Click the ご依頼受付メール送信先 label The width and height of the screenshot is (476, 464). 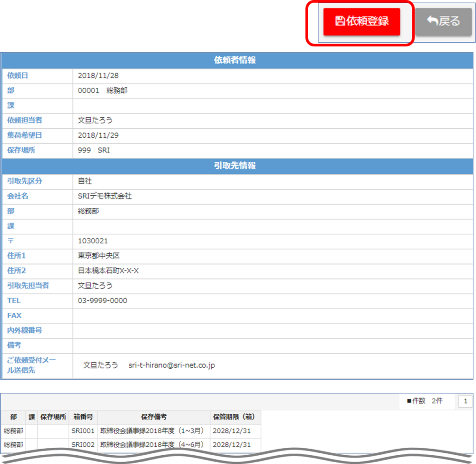tap(32, 365)
